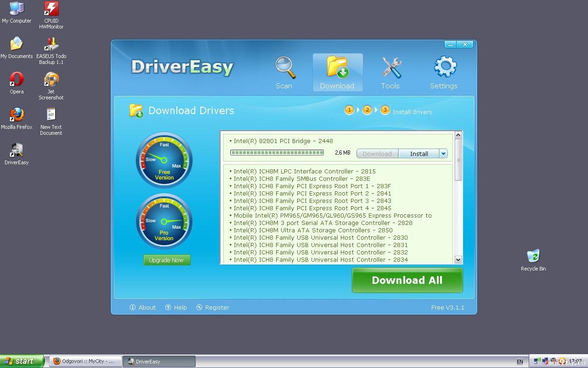
Task: Click the greyed Download button for PCI Bridge
Action: click(378, 154)
